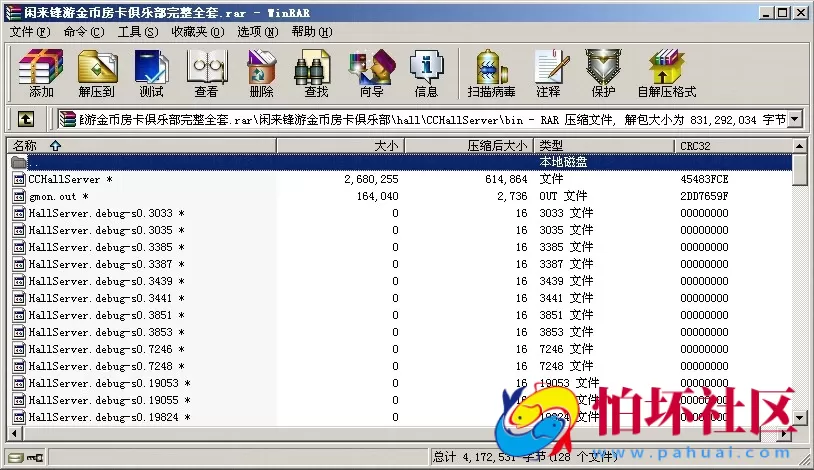Click the Delete (删除) toolbar icon

click(261, 73)
